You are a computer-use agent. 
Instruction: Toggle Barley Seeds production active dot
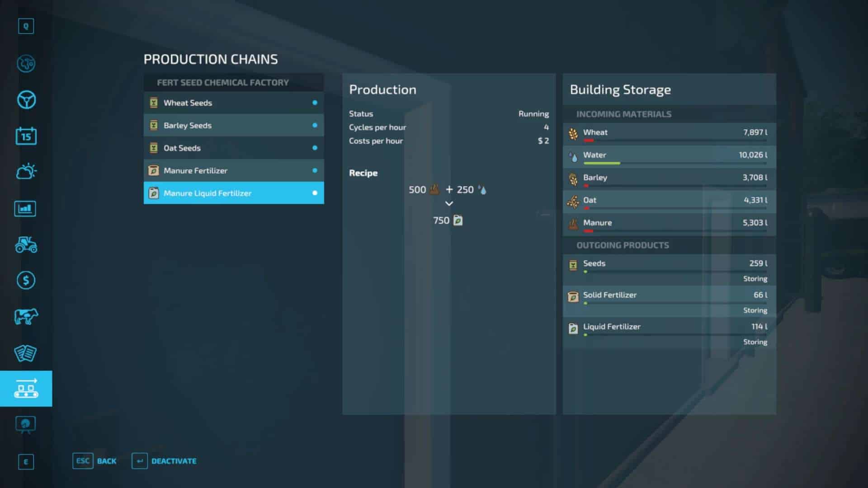(315, 125)
